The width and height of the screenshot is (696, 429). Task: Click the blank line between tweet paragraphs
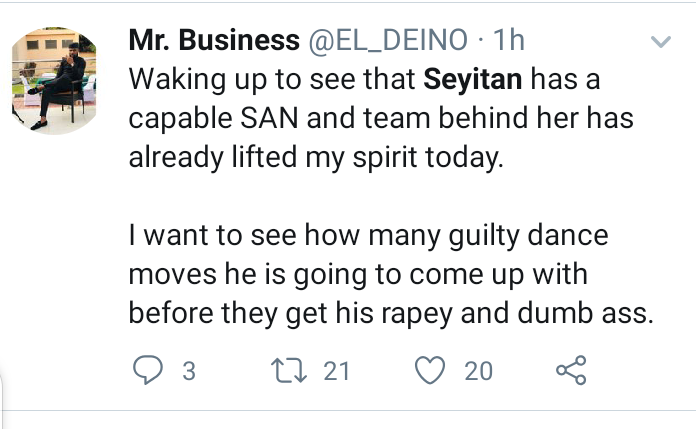(x=380, y=196)
